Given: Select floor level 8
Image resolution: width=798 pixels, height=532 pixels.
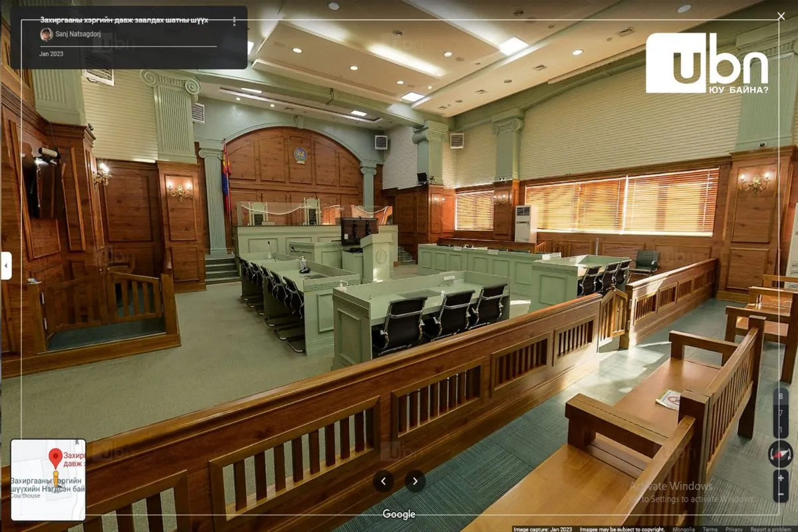Looking at the screenshot, I should coord(781,396).
